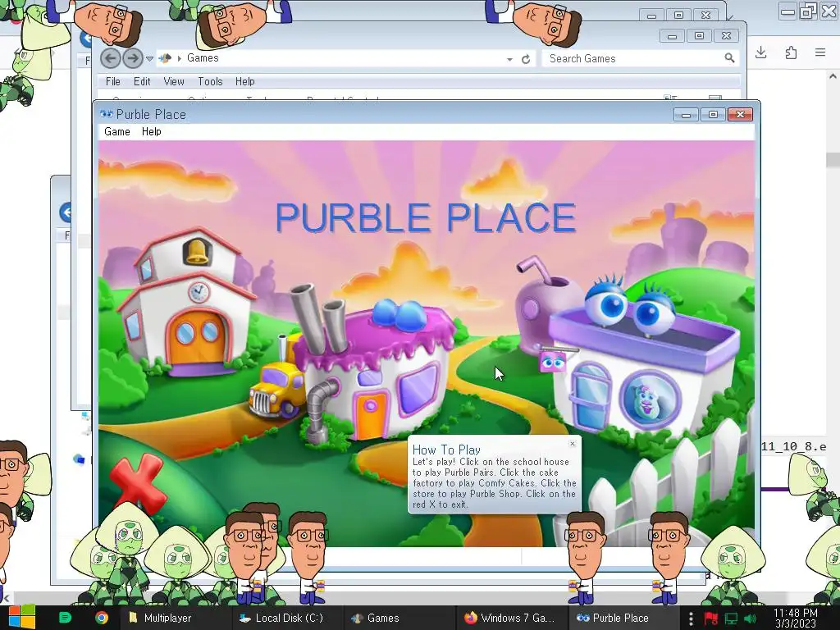Open the browser hamburger menu

click(x=820, y=52)
